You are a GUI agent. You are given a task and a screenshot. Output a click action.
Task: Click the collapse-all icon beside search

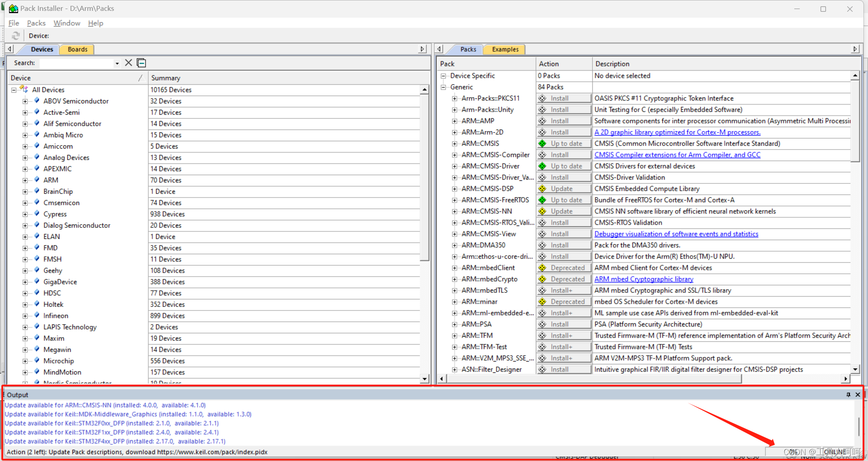click(142, 63)
